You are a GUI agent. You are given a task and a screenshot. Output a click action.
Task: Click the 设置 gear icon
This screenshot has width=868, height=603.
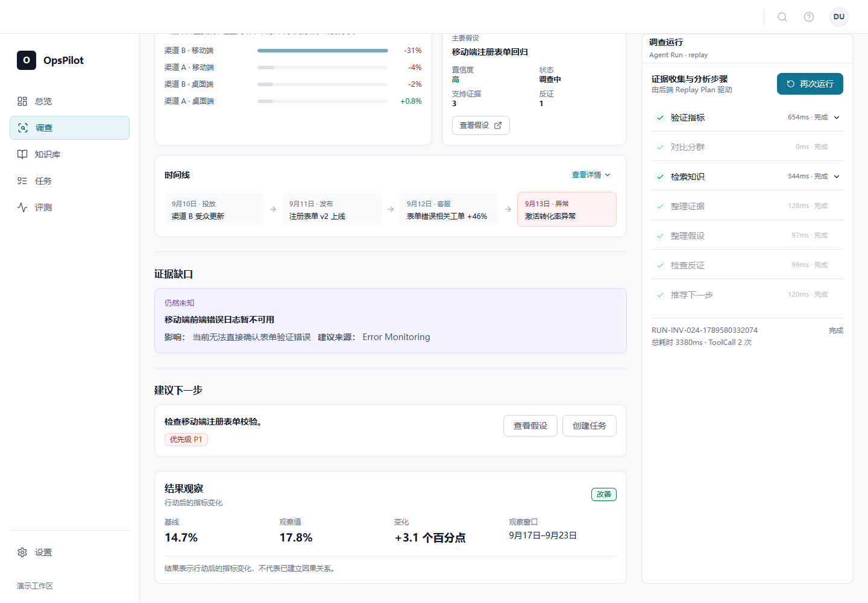(22, 552)
